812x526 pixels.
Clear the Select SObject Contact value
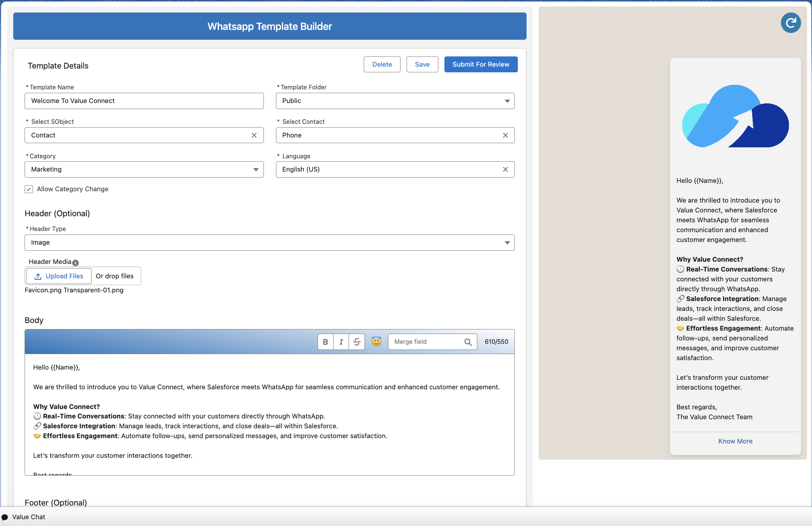tap(254, 135)
